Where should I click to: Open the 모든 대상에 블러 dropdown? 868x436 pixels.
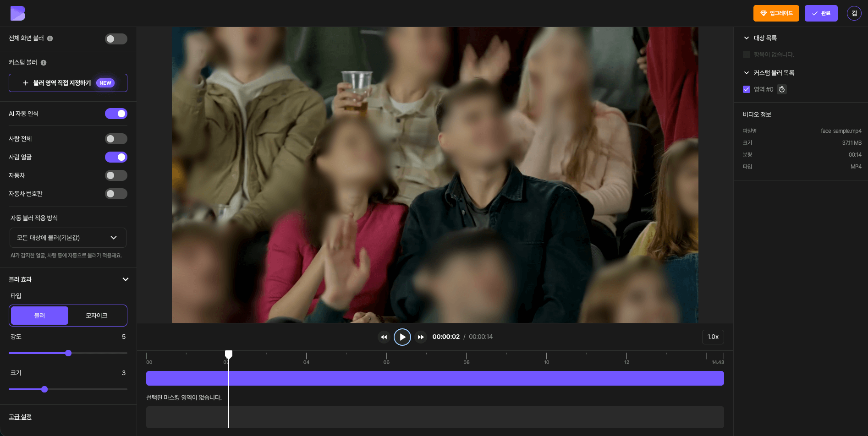(x=68, y=238)
